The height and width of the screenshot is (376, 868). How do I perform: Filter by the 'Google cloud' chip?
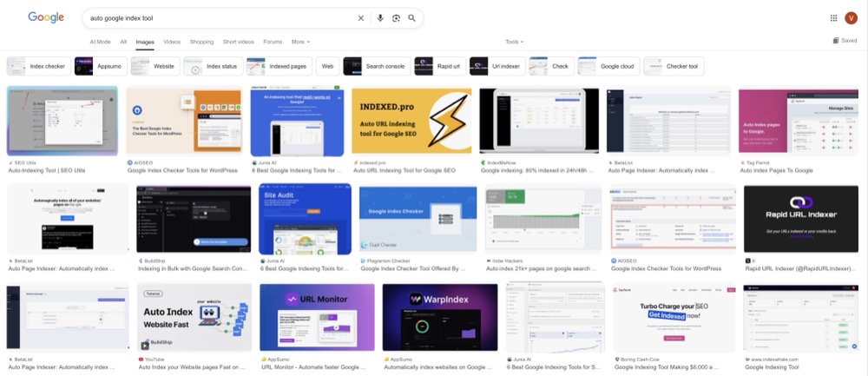609,67
